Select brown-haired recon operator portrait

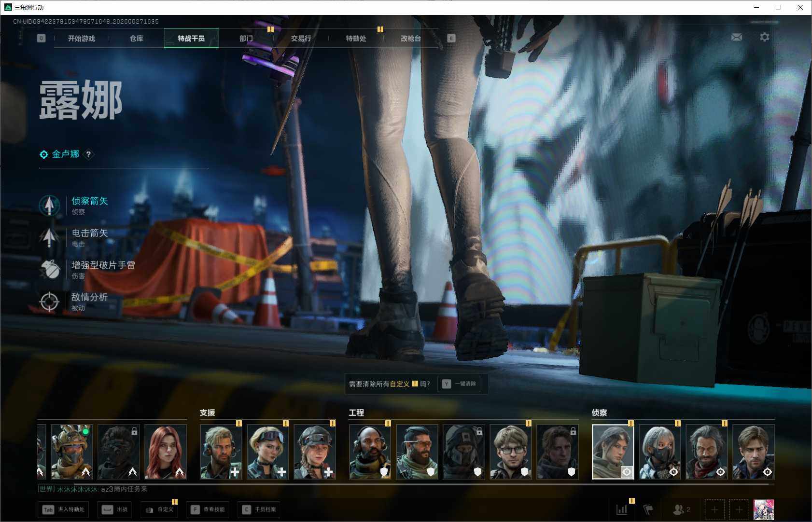pos(754,452)
